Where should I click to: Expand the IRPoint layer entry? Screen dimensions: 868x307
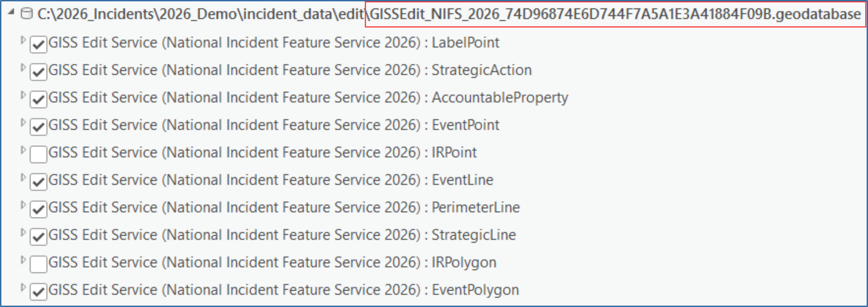[23, 150]
